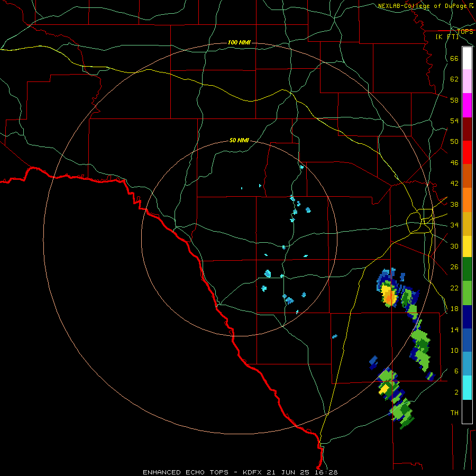Select the dark green legend swatch
This screenshot has height=476, width=476.
tap(467, 269)
